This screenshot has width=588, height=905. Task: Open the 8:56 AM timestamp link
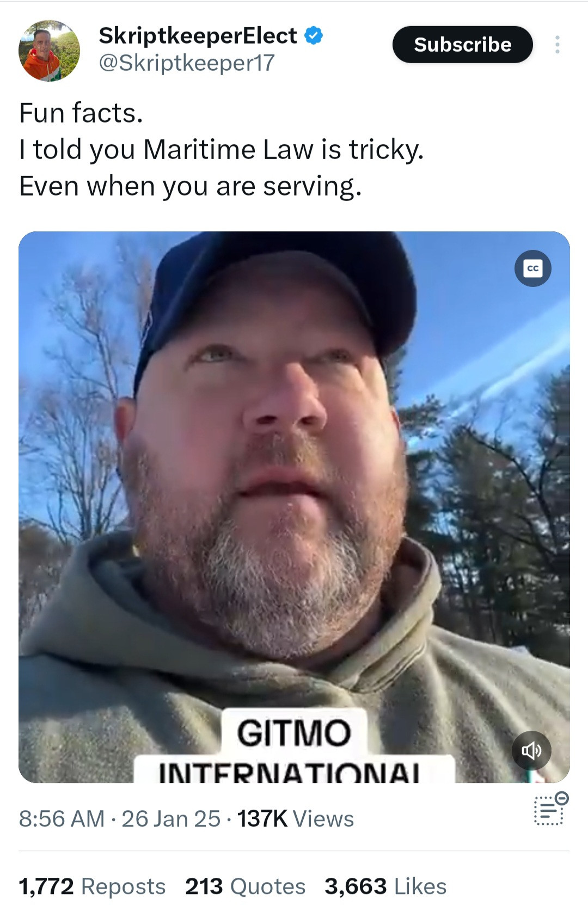(x=62, y=818)
